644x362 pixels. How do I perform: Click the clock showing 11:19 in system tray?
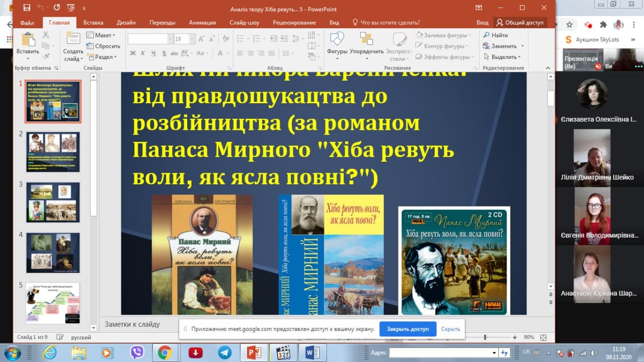click(x=619, y=349)
